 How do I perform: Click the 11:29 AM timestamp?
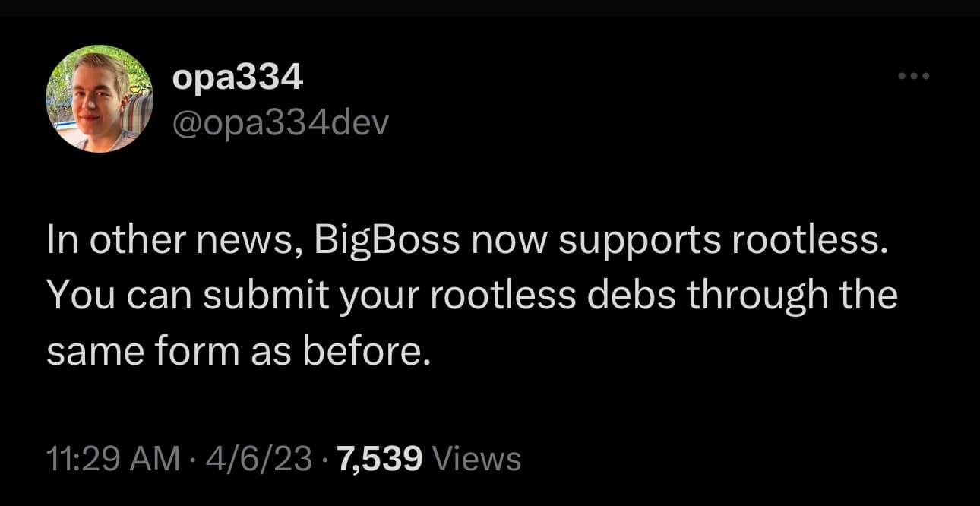pos(113,459)
